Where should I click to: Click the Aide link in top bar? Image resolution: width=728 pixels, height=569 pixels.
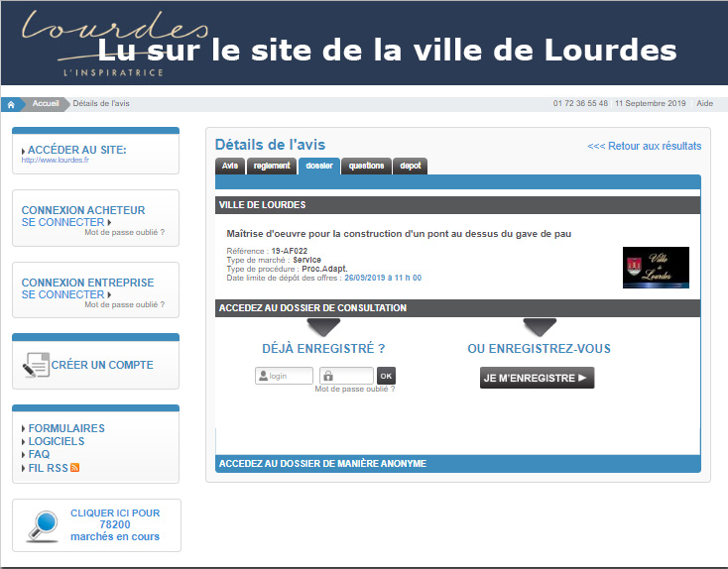click(704, 103)
